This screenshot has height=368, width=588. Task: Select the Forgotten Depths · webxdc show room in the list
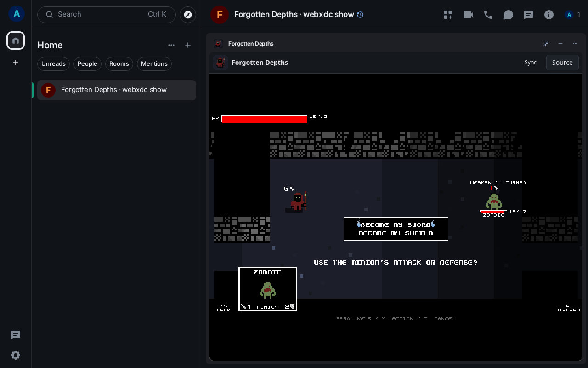[117, 90]
